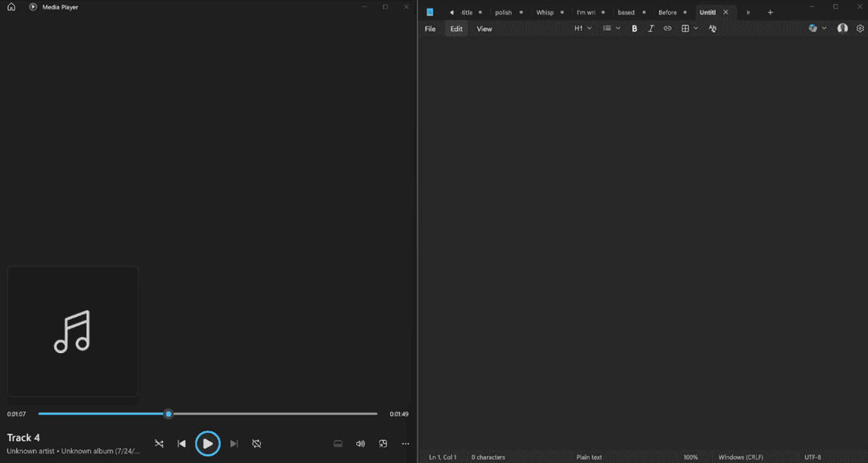Play Track 4
Screen dimensions: 868x463
(x=207, y=444)
